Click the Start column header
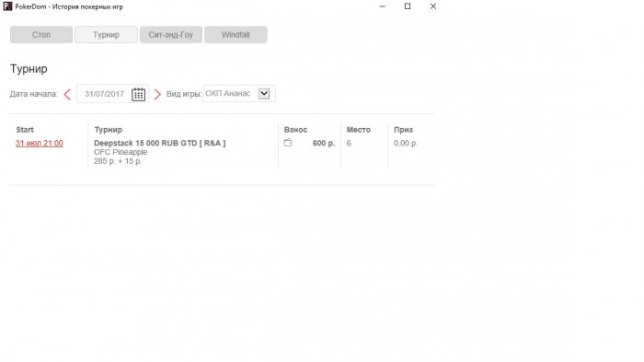Viewport: 644px width, 362px height. coord(25,130)
